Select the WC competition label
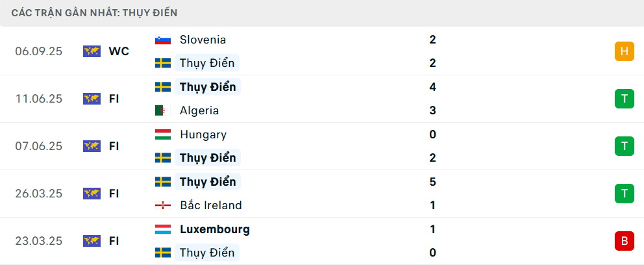This screenshot has height=265, width=644. point(119,51)
